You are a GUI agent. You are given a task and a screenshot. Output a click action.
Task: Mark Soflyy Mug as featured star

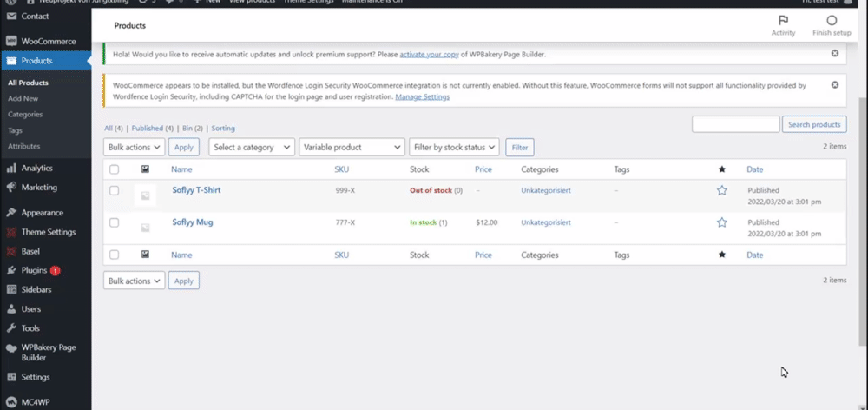pos(722,222)
